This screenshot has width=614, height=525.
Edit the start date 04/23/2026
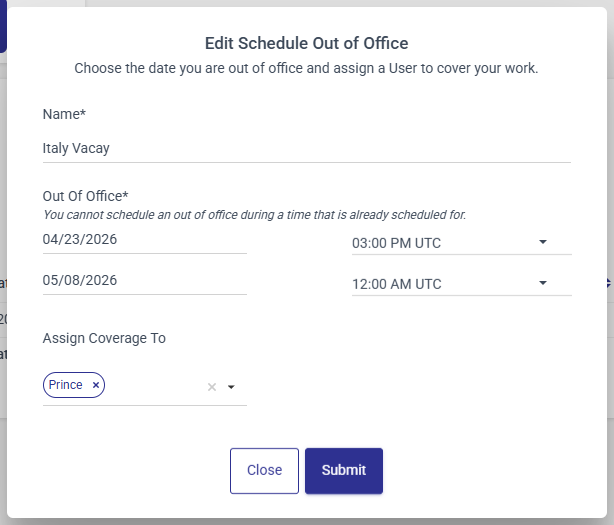(144, 240)
